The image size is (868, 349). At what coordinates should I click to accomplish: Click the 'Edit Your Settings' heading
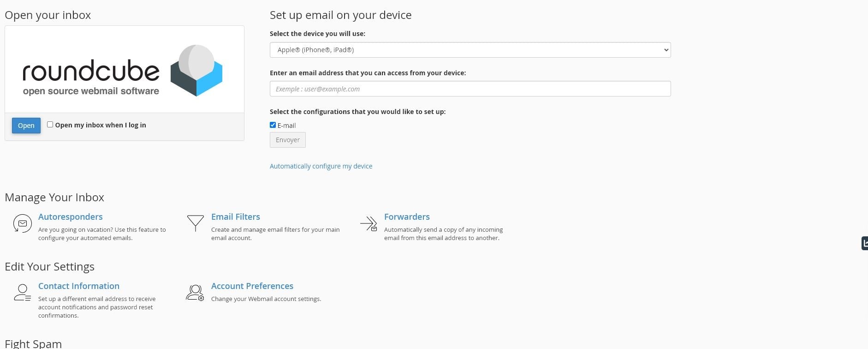[x=50, y=266]
